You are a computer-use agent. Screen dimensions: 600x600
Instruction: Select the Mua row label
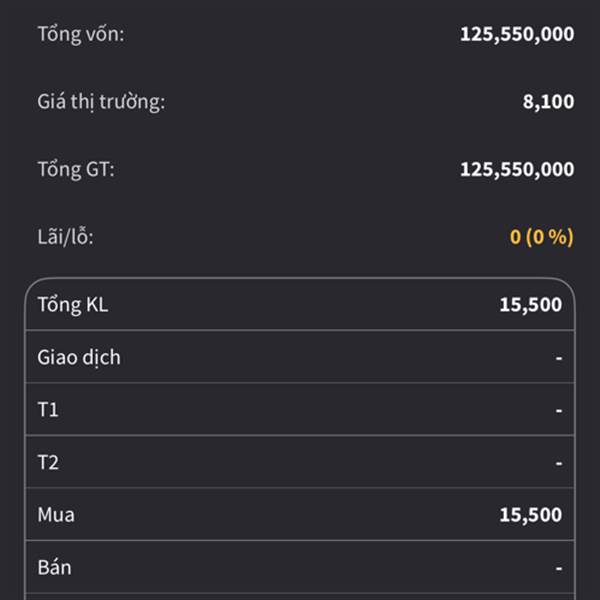click(x=56, y=515)
